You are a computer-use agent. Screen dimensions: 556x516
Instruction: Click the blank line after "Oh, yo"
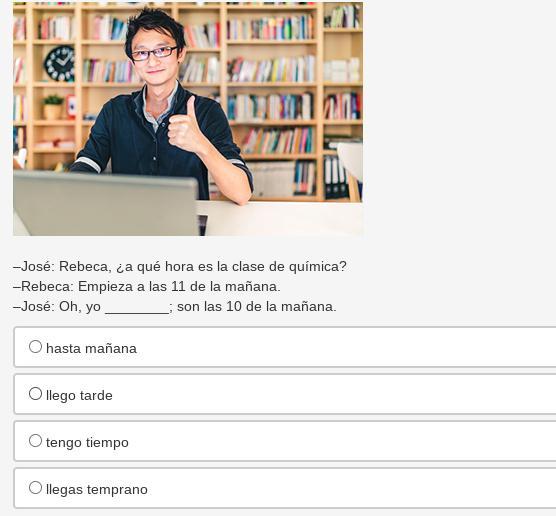point(137,308)
